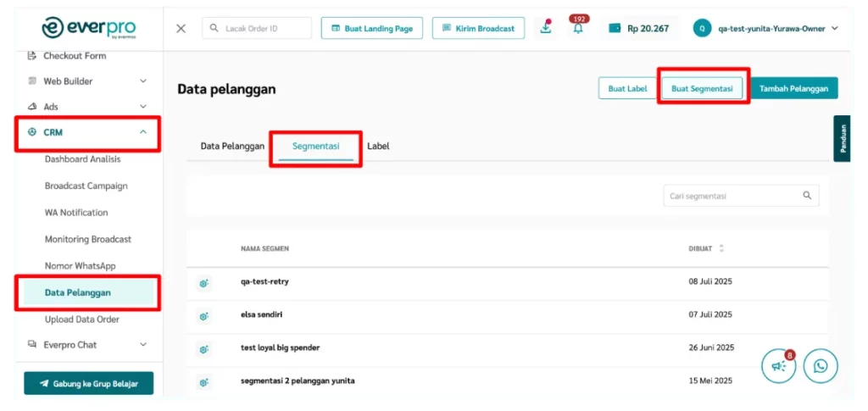The image size is (868, 411).
Task: Click the Everpro logo
Action: [88, 28]
